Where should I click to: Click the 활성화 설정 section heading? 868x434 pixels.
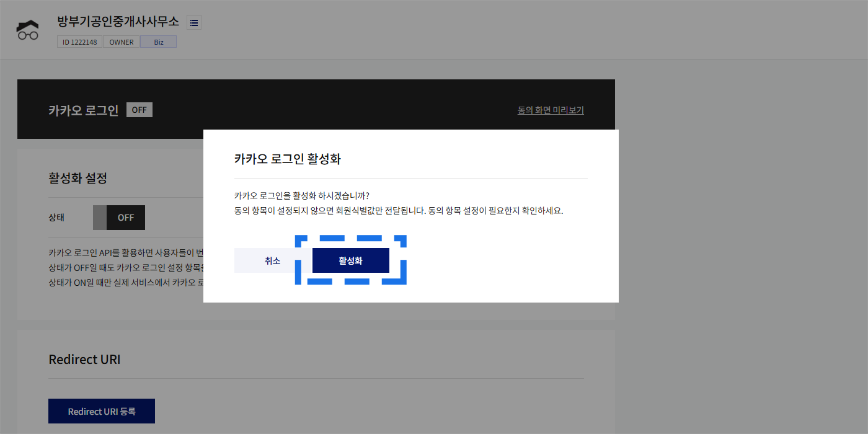point(78,178)
